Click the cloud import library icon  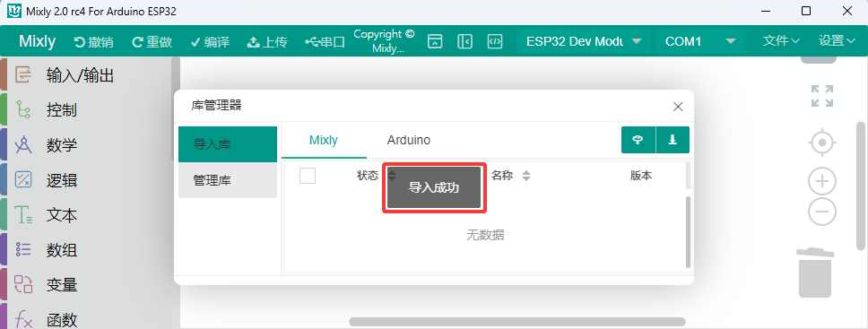point(638,140)
